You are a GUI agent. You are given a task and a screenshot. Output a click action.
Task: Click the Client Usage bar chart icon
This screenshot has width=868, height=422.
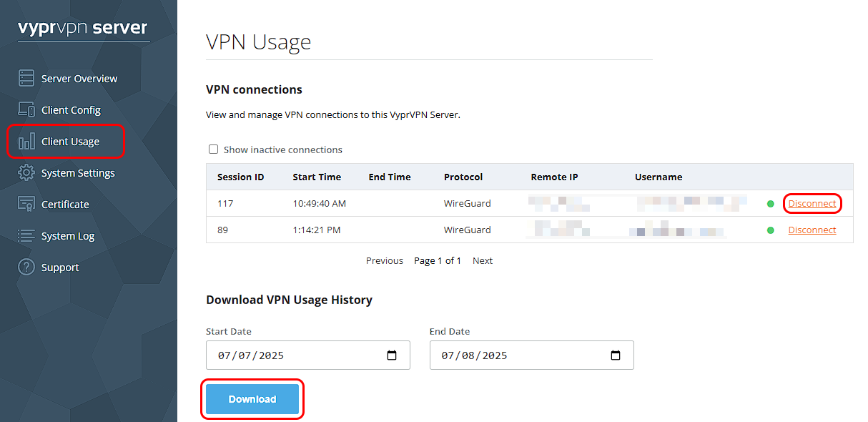coord(26,141)
